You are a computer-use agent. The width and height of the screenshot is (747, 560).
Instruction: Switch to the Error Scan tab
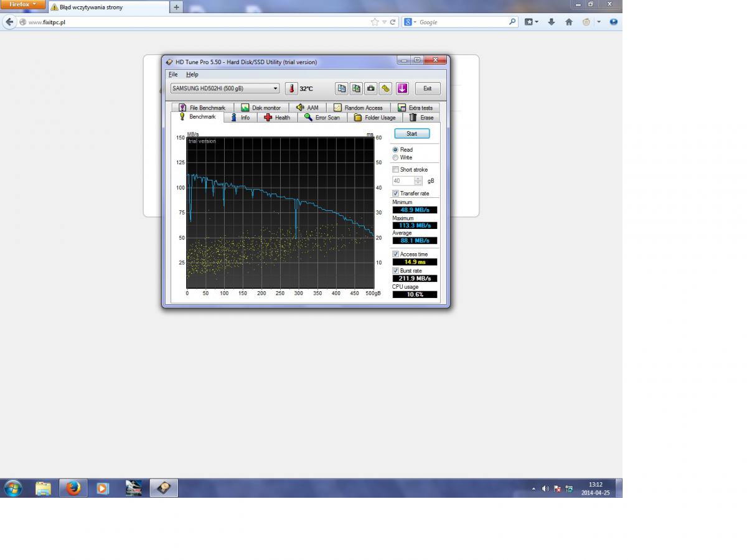(x=322, y=118)
